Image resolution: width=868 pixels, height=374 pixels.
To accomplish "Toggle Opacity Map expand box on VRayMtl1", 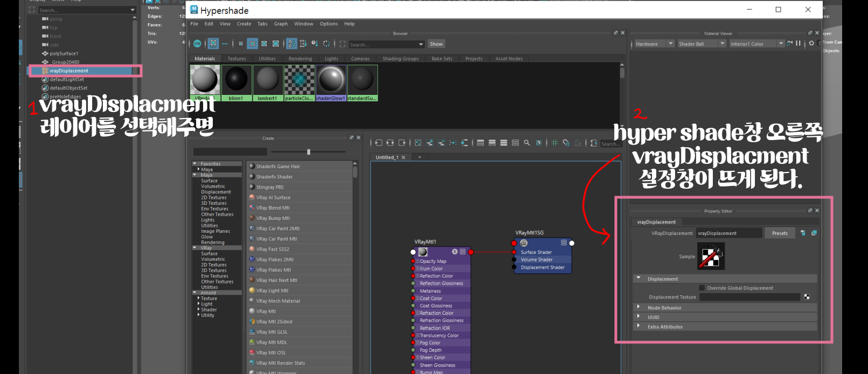I will 417,261.
